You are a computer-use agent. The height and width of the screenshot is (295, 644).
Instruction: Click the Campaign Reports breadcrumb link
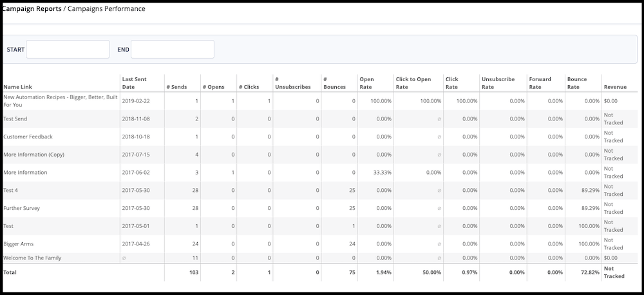[32, 9]
